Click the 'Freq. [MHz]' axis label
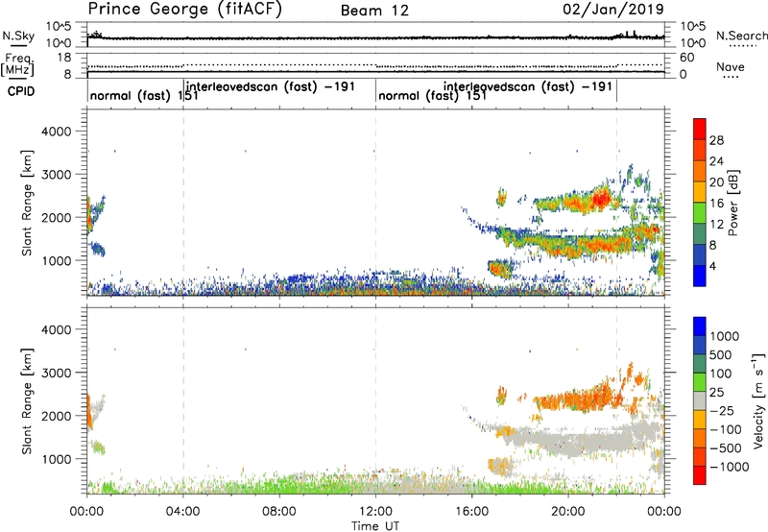 click(17, 65)
